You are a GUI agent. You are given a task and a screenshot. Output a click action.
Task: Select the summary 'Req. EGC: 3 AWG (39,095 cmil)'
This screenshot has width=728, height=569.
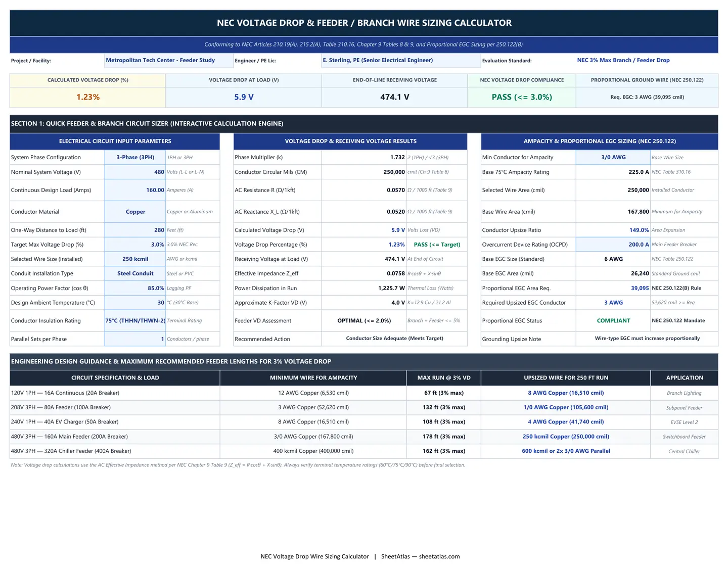pos(647,97)
